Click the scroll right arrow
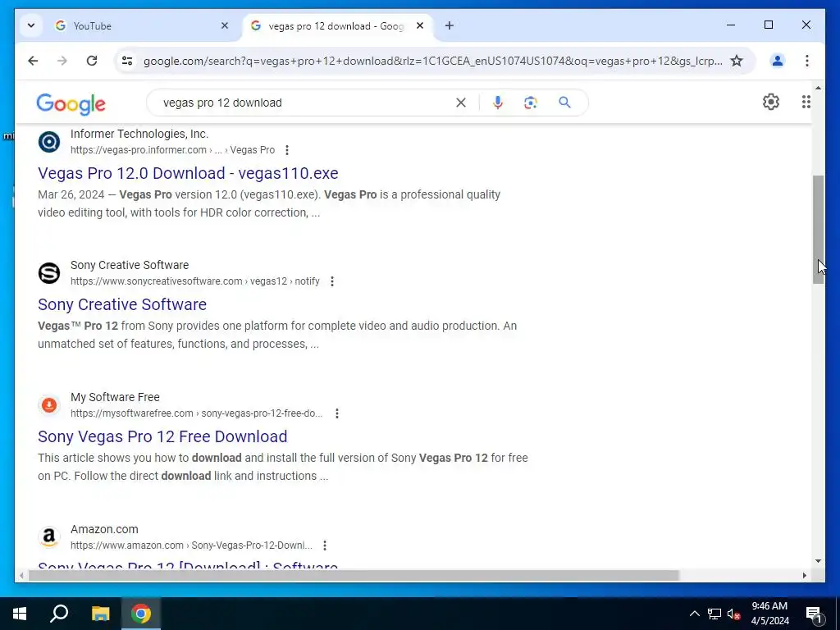840x630 pixels. pyautogui.click(x=804, y=575)
